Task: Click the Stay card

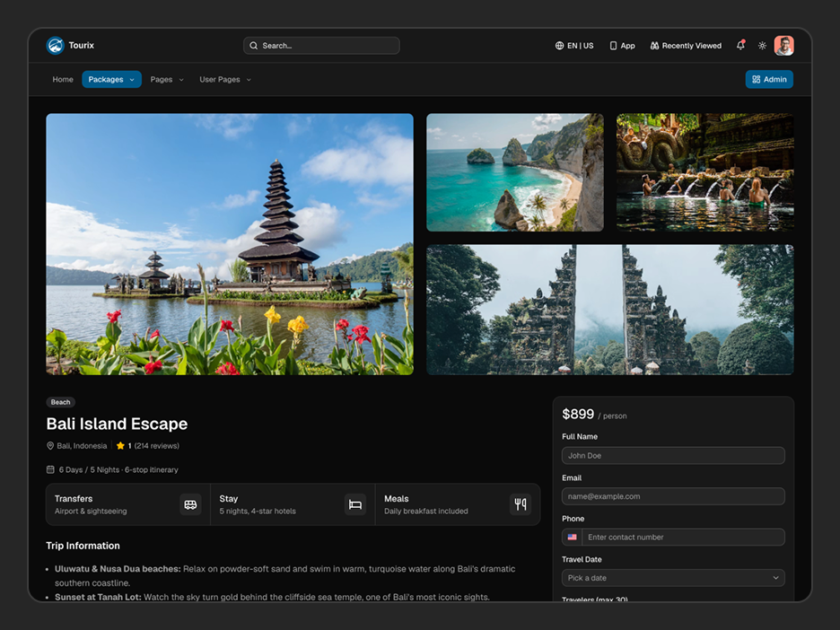Action: point(293,504)
